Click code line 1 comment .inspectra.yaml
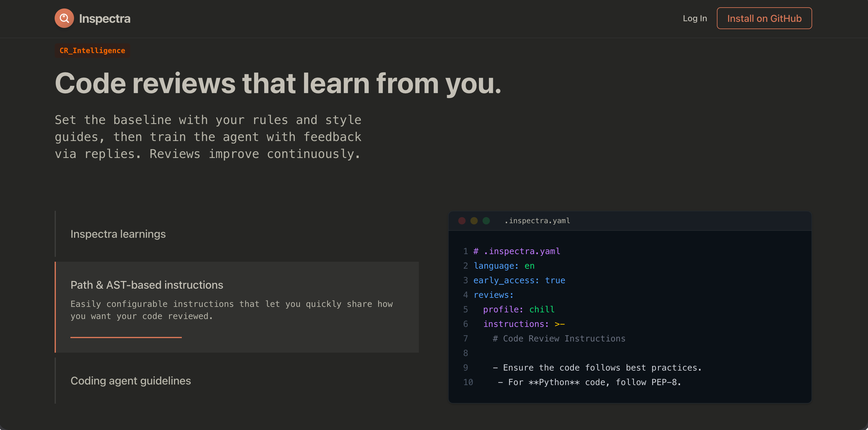Viewport: 868px width, 430px height. coord(517,251)
